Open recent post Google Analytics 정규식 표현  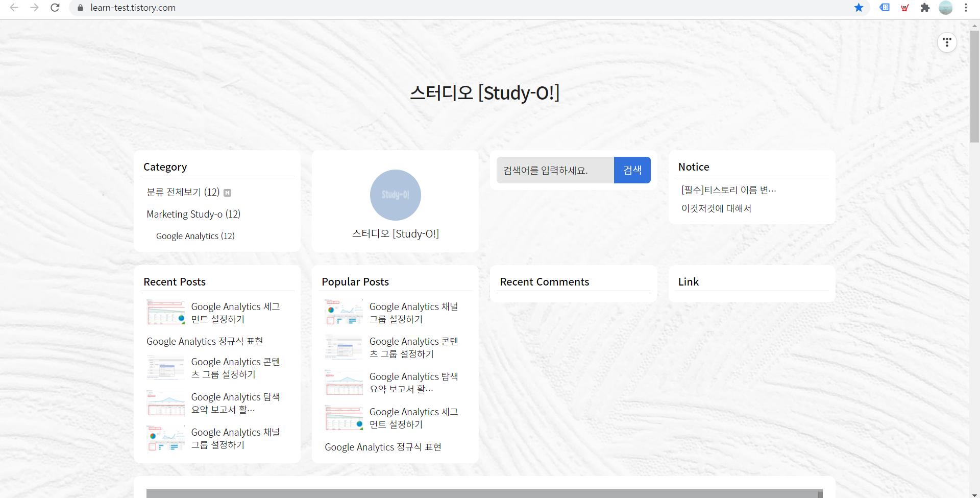pos(205,341)
